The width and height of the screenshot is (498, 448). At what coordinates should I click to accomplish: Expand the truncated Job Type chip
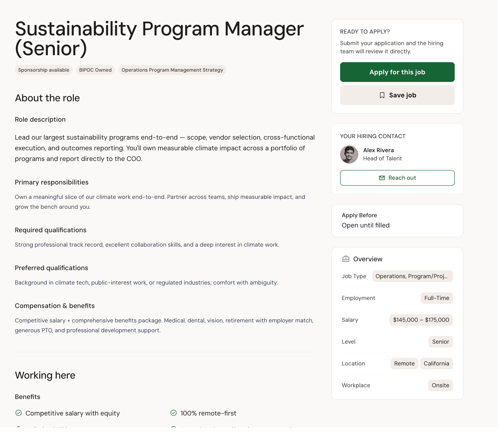coord(412,276)
